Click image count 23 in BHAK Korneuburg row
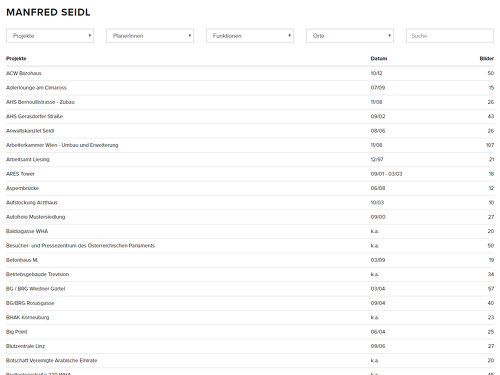This screenshot has width=500, height=375. click(491, 317)
